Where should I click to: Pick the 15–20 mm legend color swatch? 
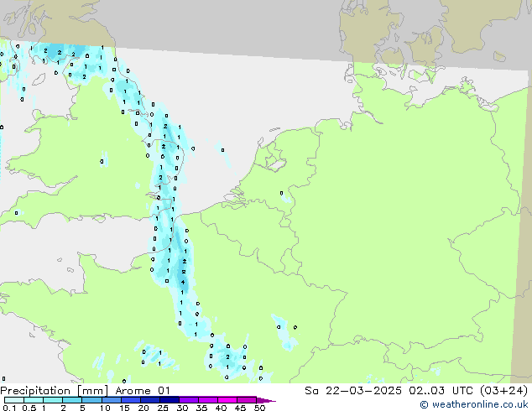(x=130, y=400)
